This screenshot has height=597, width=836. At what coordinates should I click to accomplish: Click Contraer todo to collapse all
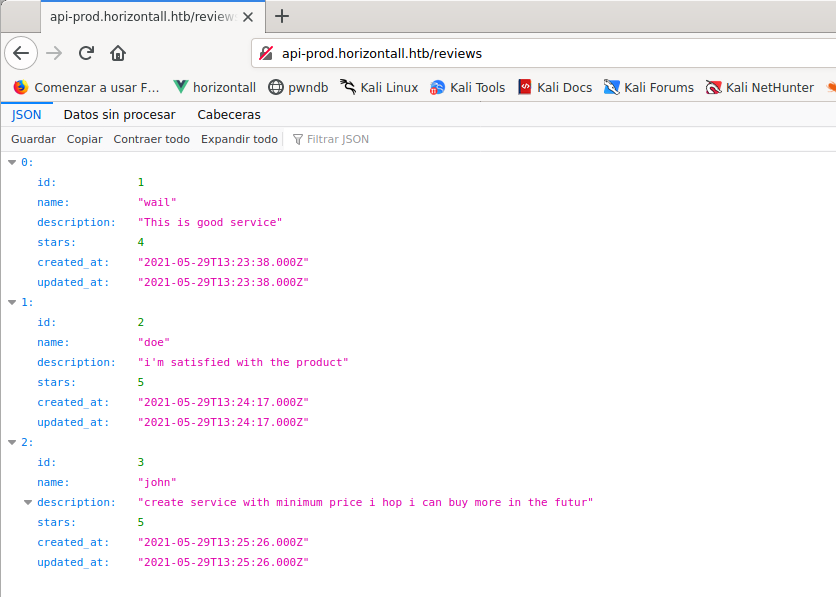(151, 139)
